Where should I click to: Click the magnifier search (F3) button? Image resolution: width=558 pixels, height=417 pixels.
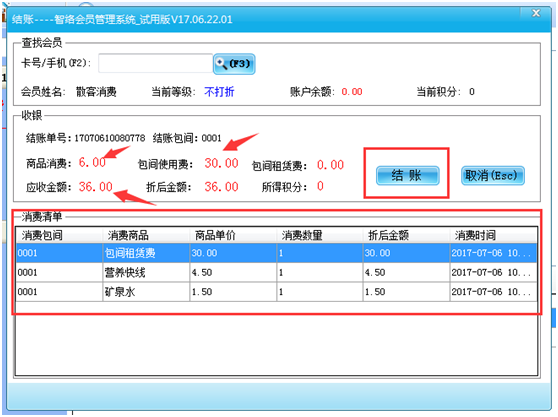tap(234, 64)
